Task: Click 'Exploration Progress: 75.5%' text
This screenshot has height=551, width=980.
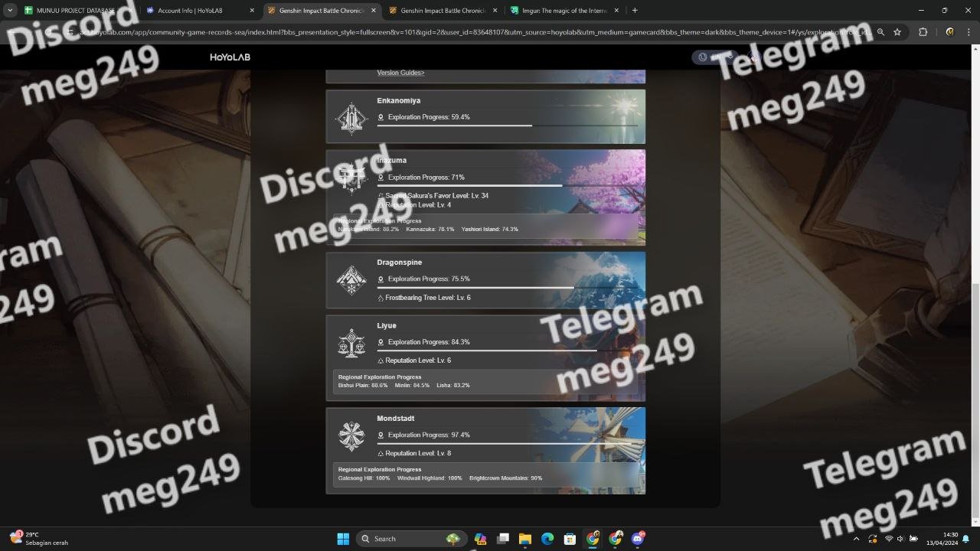Action: 429,279
